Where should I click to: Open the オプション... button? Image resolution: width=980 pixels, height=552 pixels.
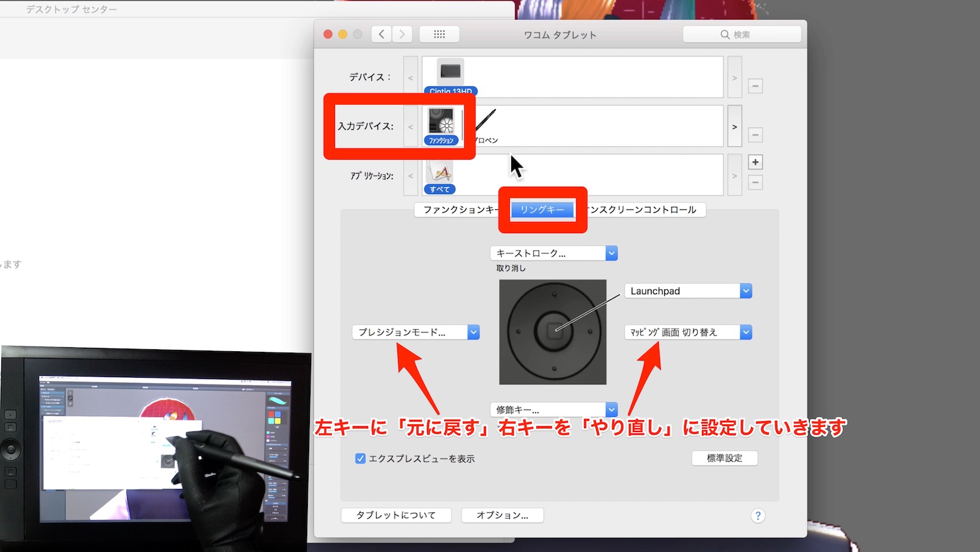click(503, 515)
